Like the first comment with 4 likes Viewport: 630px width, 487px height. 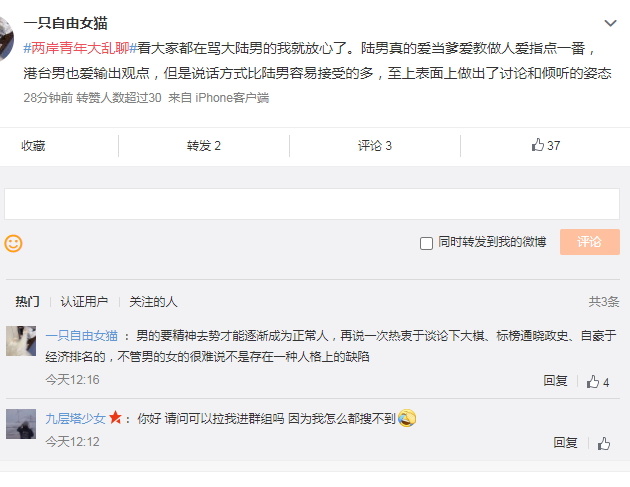point(598,382)
